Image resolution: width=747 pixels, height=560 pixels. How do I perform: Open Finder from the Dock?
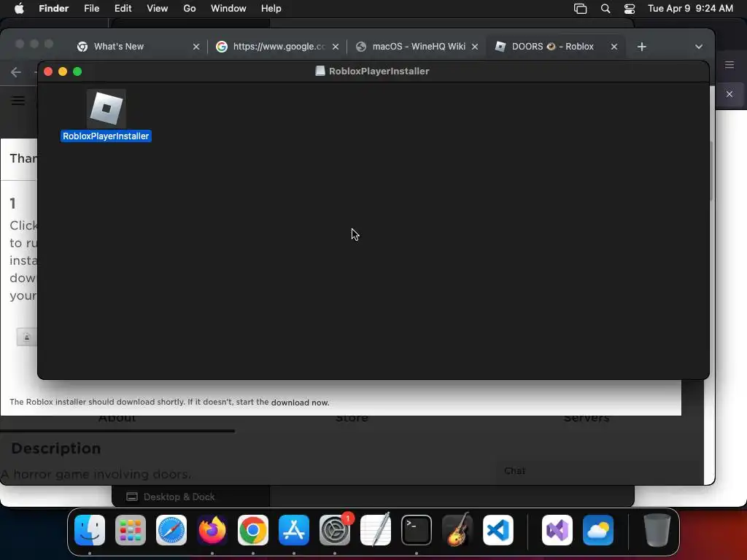90,530
